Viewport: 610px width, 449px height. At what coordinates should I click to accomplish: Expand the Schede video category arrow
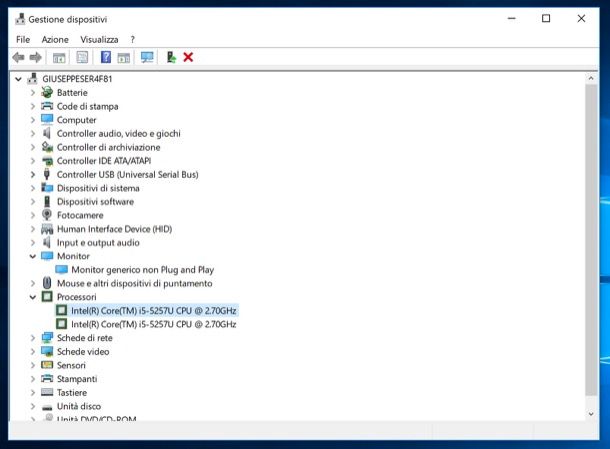coord(33,351)
